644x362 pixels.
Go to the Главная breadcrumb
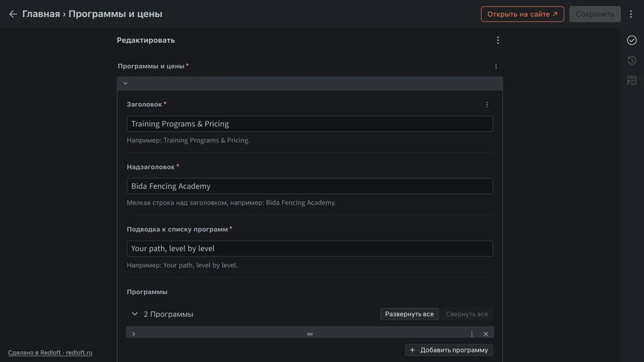tap(41, 14)
